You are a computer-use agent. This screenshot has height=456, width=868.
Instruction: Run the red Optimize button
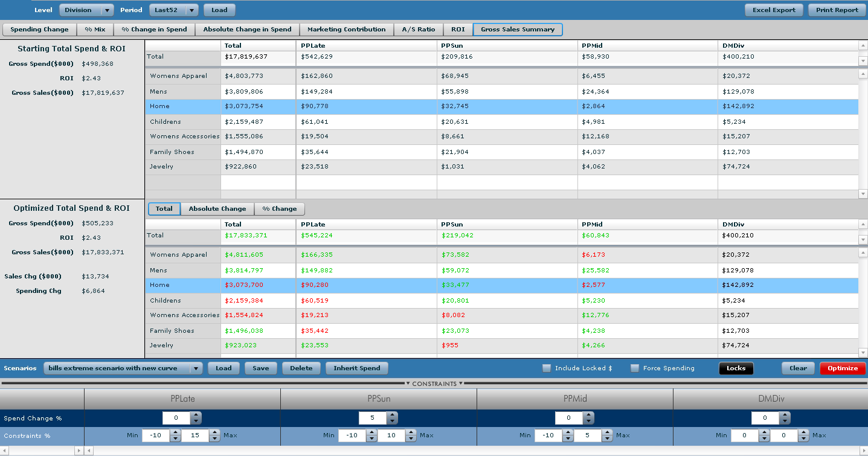click(x=843, y=368)
